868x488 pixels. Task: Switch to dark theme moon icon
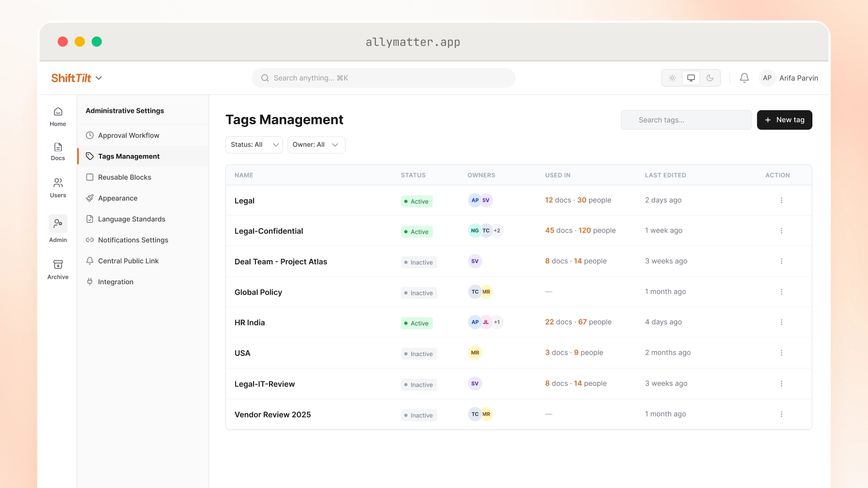point(710,78)
